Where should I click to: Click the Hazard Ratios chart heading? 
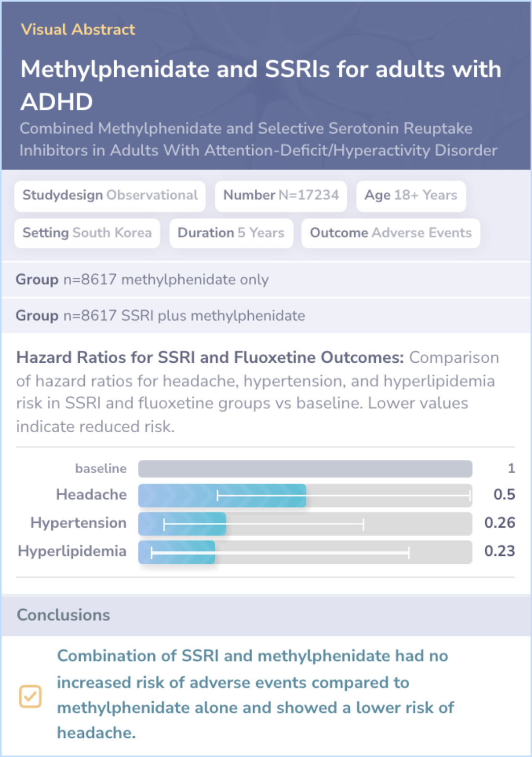click(x=210, y=357)
